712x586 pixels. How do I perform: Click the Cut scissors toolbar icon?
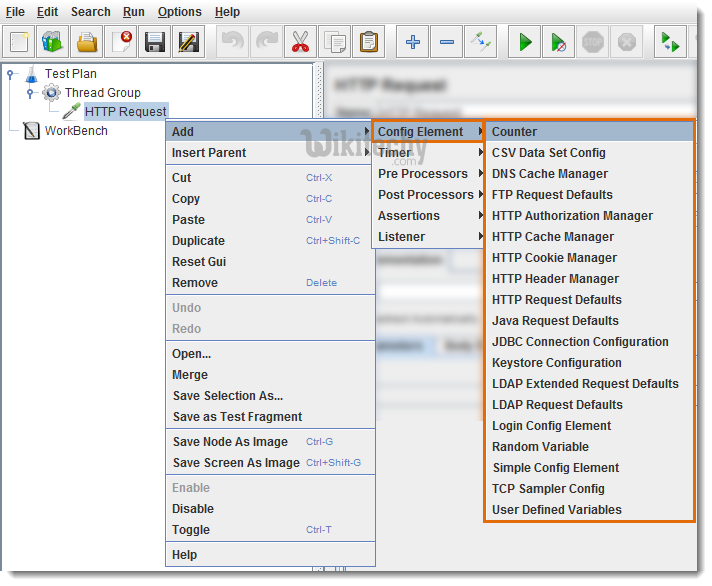pyautogui.click(x=299, y=42)
